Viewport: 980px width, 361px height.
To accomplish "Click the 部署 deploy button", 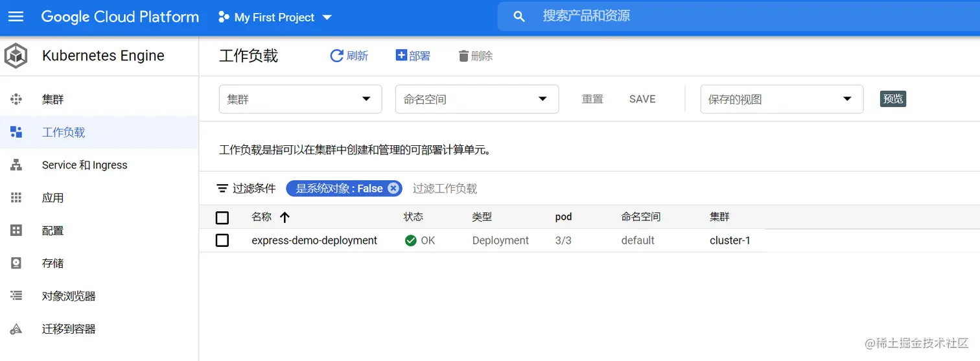I will coord(413,56).
